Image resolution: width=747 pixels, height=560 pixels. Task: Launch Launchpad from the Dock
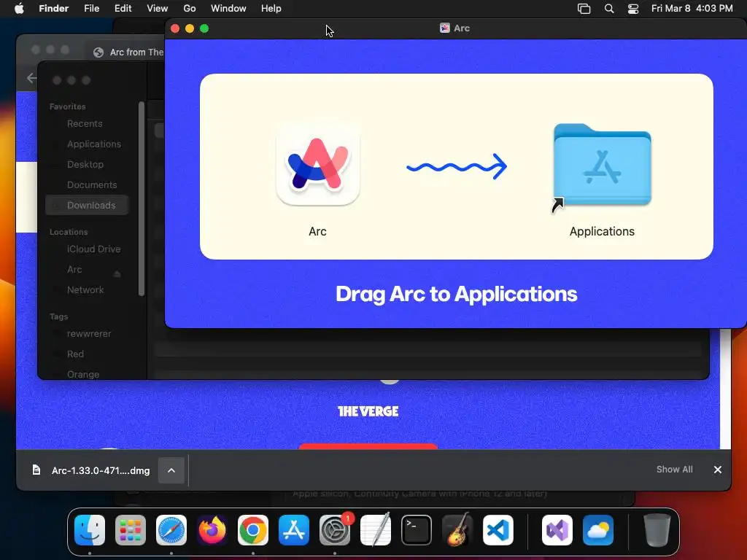pyautogui.click(x=131, y=530)
